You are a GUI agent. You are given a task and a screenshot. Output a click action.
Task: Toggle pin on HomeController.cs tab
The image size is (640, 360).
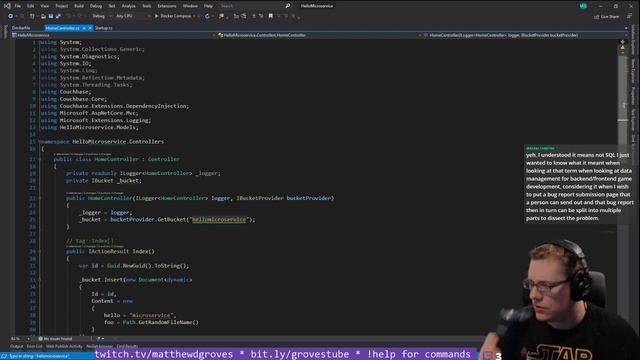coord(84,28)
